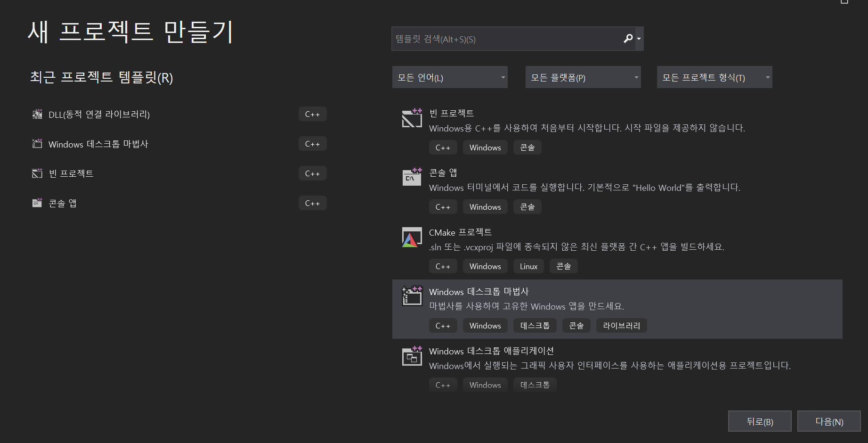Focus the 템플릿 검색 input field
Screen dimensions: 868x443
(x=507, y=39)
